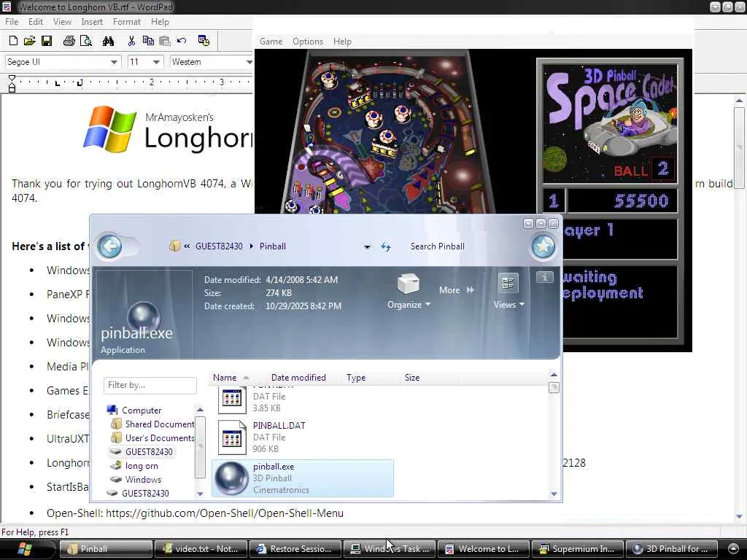747x560 pixels.
Task: Sort by Date modified column header
Action: coord(298,378)
